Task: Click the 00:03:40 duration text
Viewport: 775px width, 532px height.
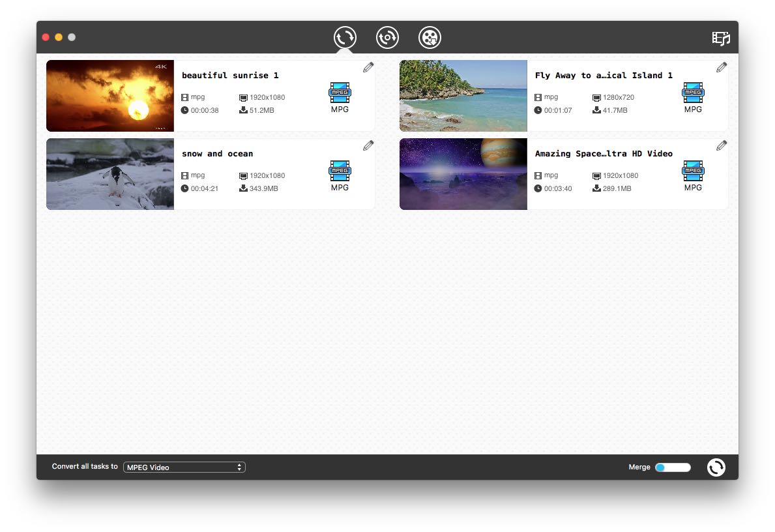Action: pos(558,188)
